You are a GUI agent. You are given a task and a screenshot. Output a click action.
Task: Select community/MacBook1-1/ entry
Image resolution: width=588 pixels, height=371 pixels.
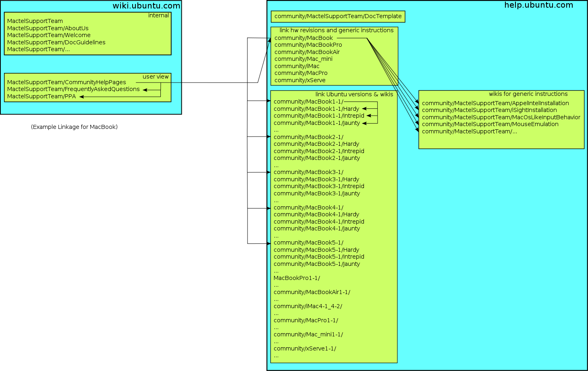[309, 102]
